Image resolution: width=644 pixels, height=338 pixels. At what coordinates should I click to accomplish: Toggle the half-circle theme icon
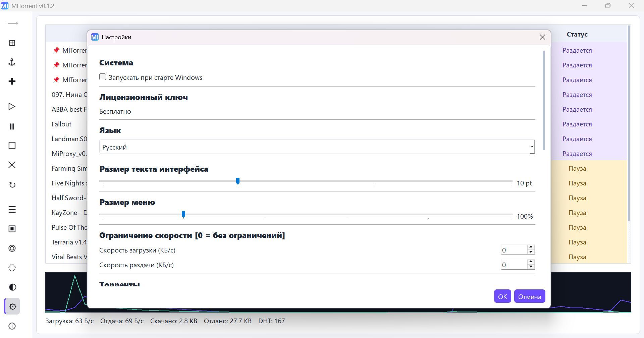[12, 287]
